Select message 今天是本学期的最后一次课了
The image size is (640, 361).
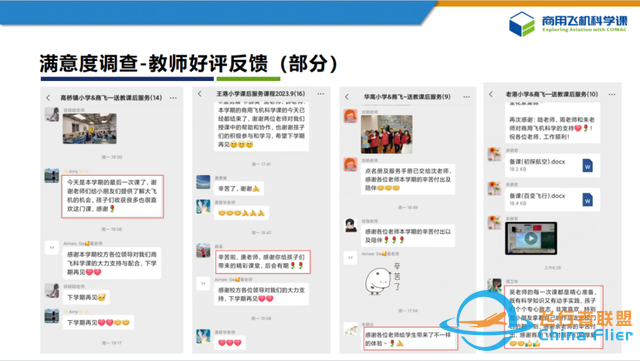click(x=112, y=196)
